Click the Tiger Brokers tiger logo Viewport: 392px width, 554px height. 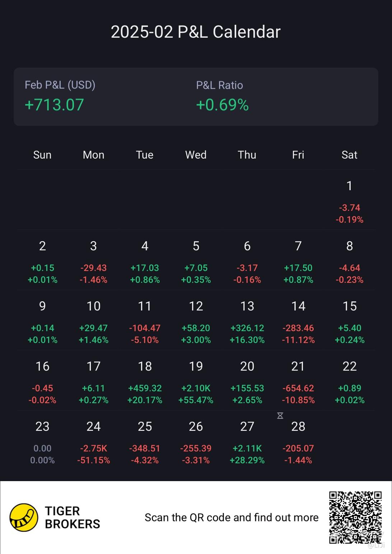[24, 517]
